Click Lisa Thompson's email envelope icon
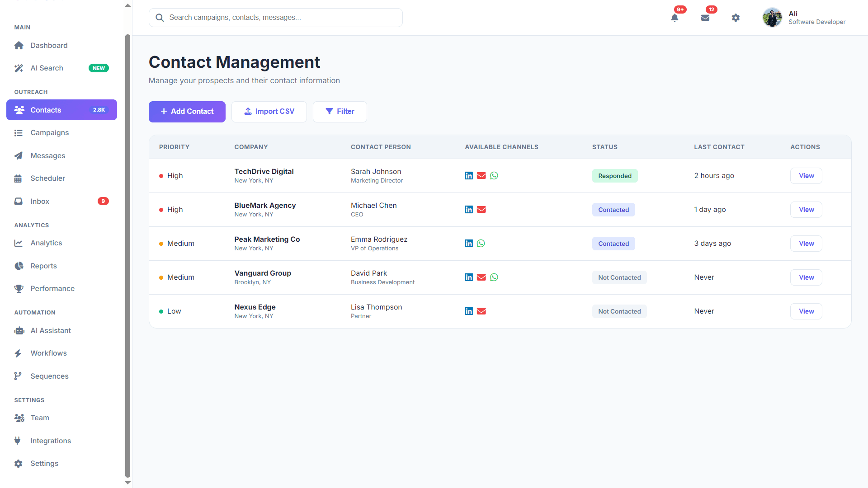868x488 pixels. click(481, 311)
